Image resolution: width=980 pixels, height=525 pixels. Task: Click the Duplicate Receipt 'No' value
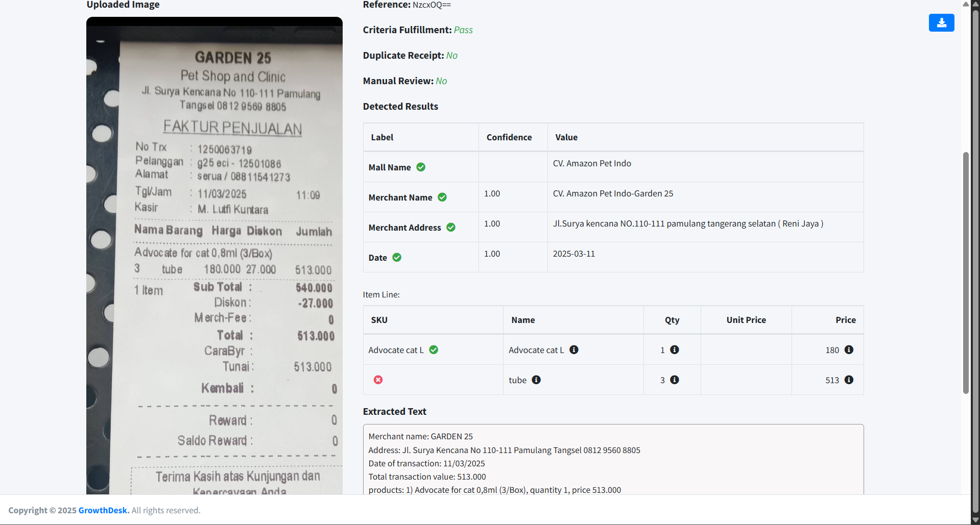pos(452,56)
